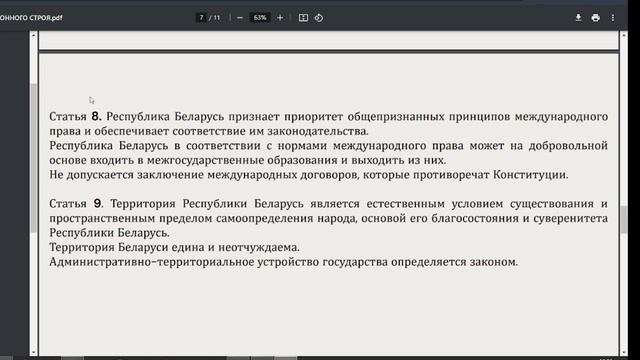Click the word "Конституции" in the text
640x360 pixels.
point(530,175)
